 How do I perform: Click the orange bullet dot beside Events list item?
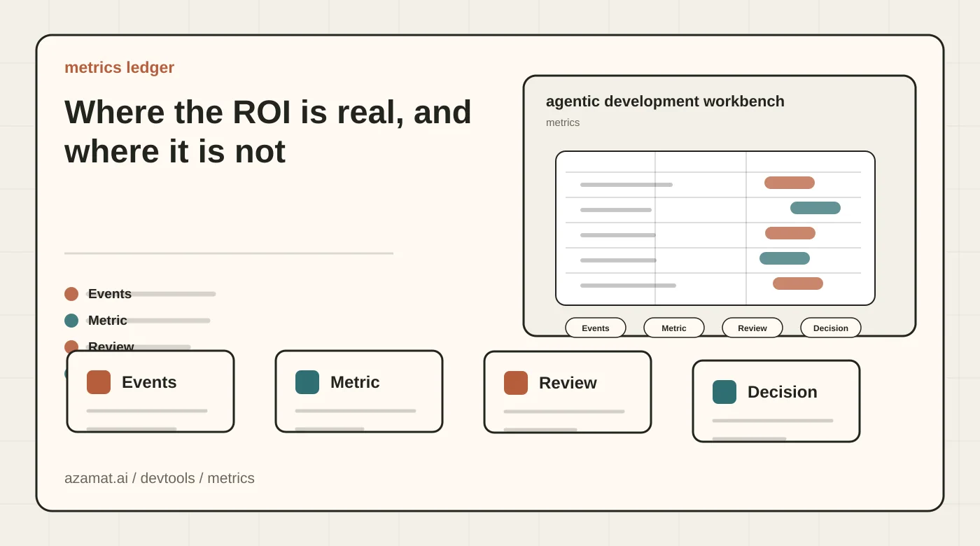[x=71, y=294]
